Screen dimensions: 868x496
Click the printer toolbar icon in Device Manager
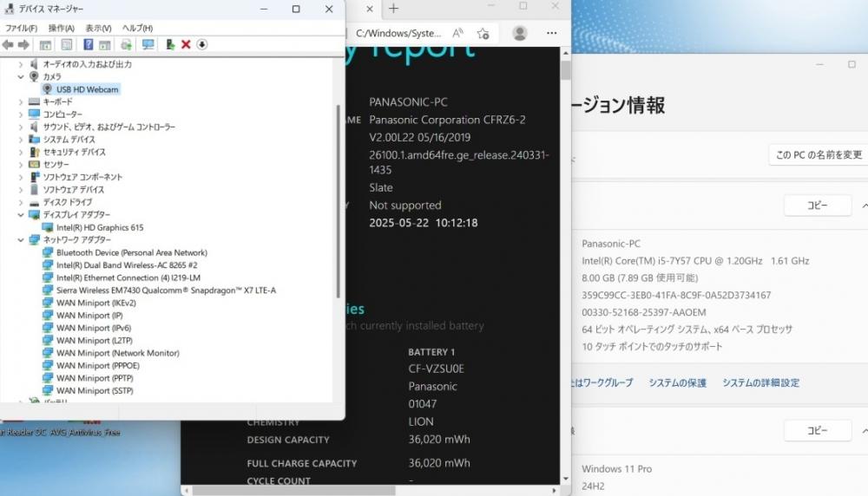(126, 45)
